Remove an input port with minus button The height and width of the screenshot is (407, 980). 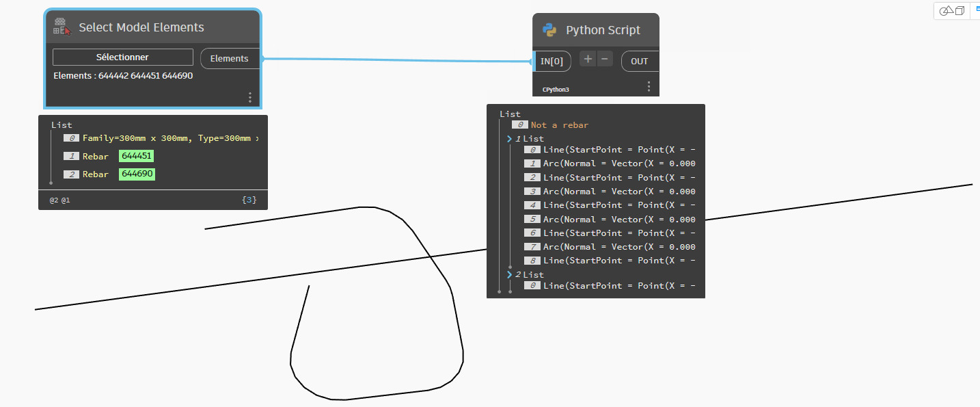tap(605, 59)
